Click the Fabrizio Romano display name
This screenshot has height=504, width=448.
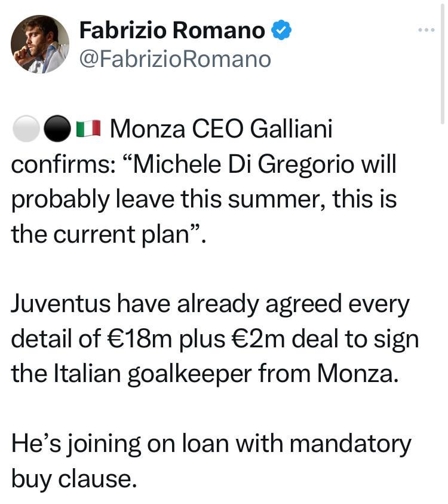point(172,30)
